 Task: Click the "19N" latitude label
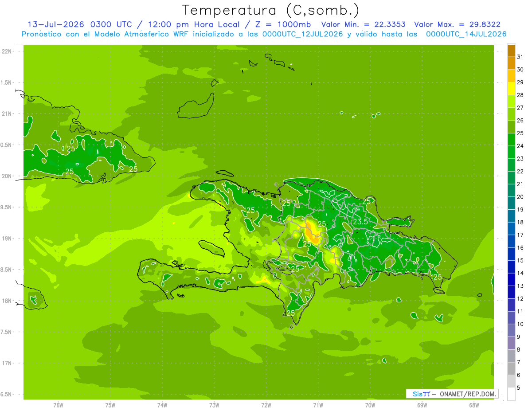coord(7,239)
